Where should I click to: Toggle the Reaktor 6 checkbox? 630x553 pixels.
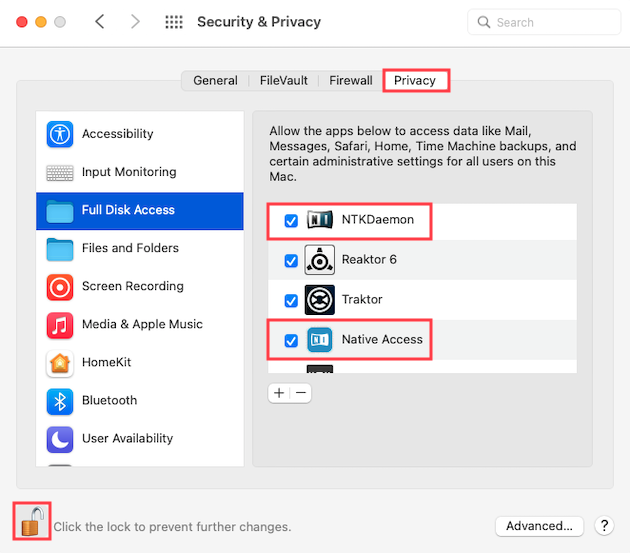(291, 260)
